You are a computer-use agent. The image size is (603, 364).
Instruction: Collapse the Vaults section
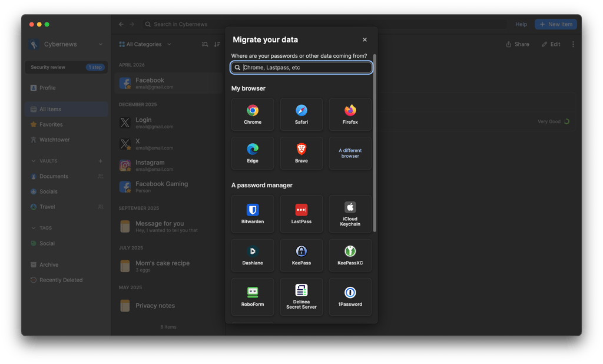(33, 161)
